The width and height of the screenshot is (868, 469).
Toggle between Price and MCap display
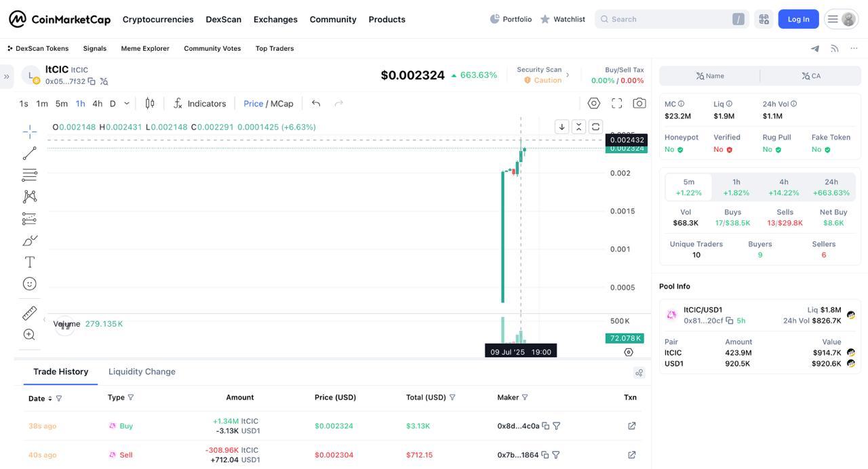coord(269,103)
